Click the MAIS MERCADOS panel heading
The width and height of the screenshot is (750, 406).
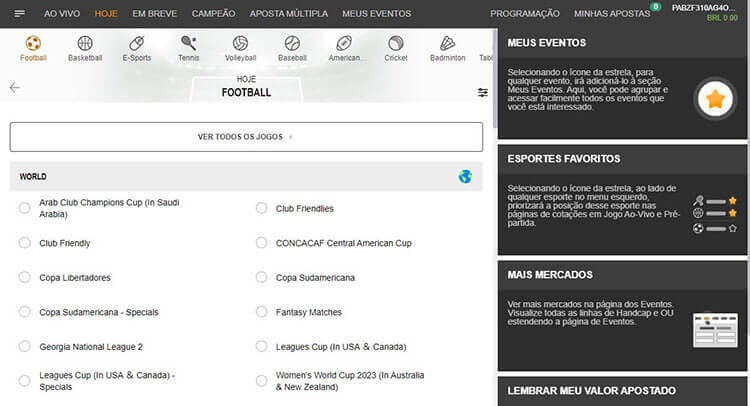coord(550,274)
